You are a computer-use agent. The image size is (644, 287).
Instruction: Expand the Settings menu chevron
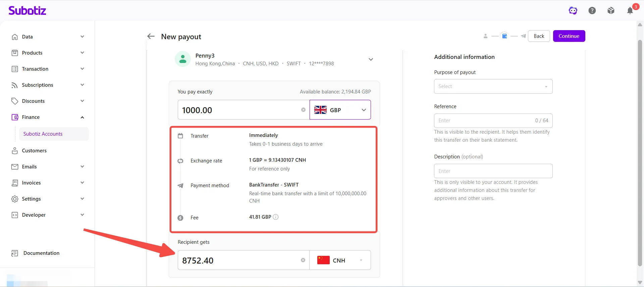pos(82,199)
